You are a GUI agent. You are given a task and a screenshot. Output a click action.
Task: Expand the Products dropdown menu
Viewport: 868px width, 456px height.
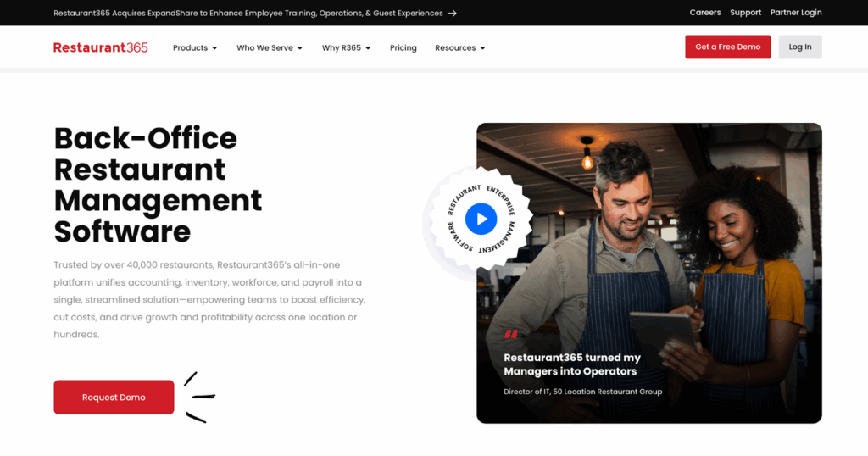click(x=195, y=48)
